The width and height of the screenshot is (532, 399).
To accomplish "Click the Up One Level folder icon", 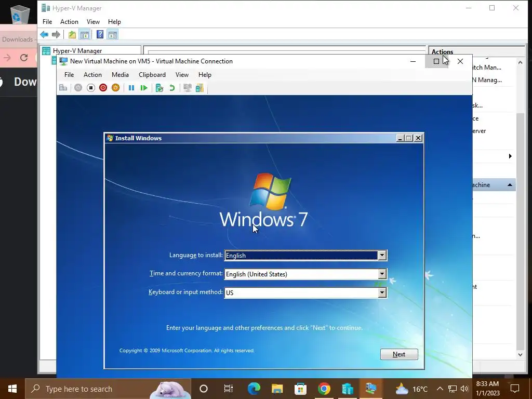I will tap(72, 34).
